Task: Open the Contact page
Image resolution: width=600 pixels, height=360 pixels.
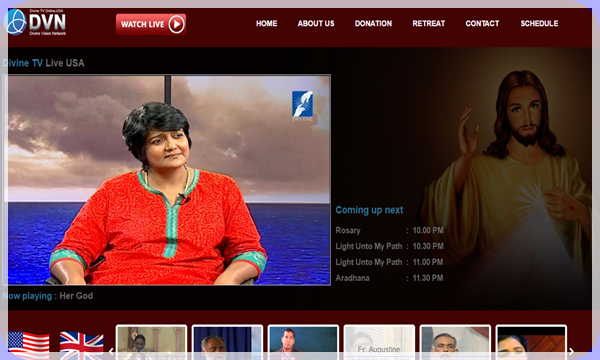Action: pyautogui.click(x=482, y=23)
